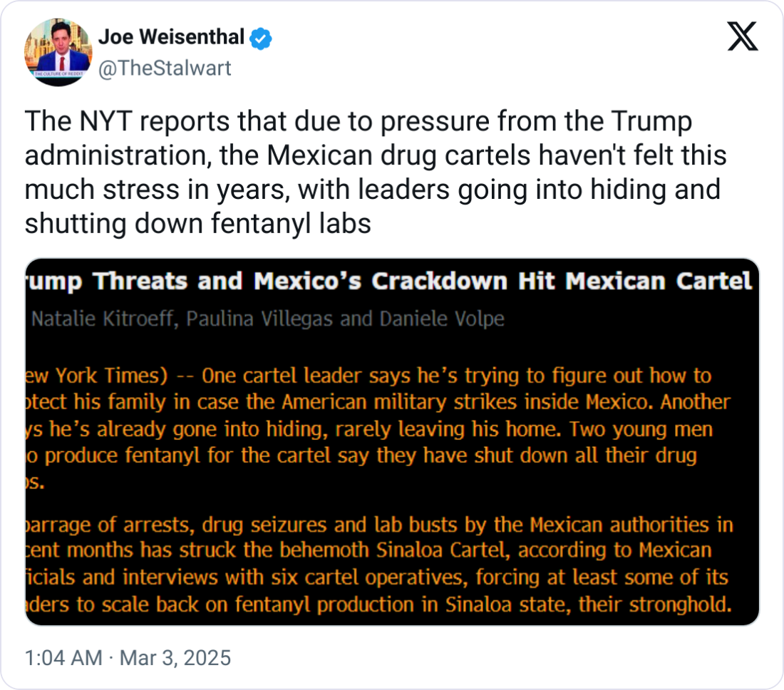
Task: Open the @TheStalwart handle link
Action: coord(164,68)
